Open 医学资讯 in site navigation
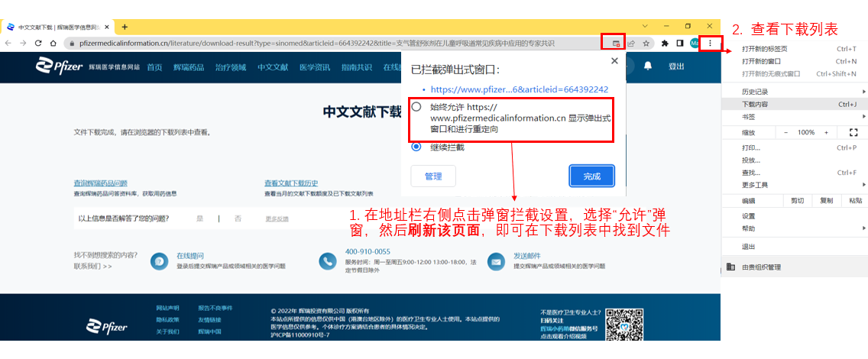Image resolution: width=868 pixels, height=359 pixels. (315, 67)
